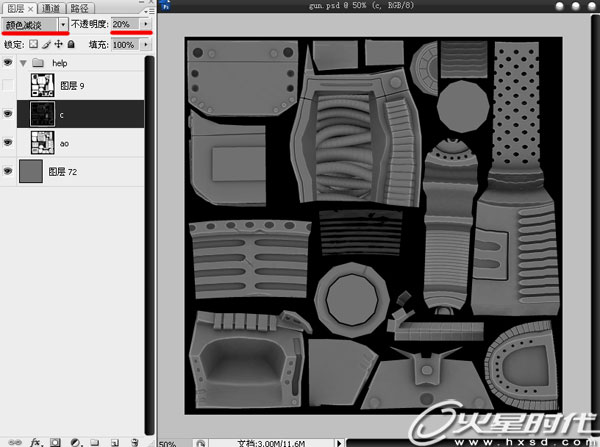This screenshot has height=447, width=600.
Task: Open the fx layer style menu
Action: [x=35, y=442]
